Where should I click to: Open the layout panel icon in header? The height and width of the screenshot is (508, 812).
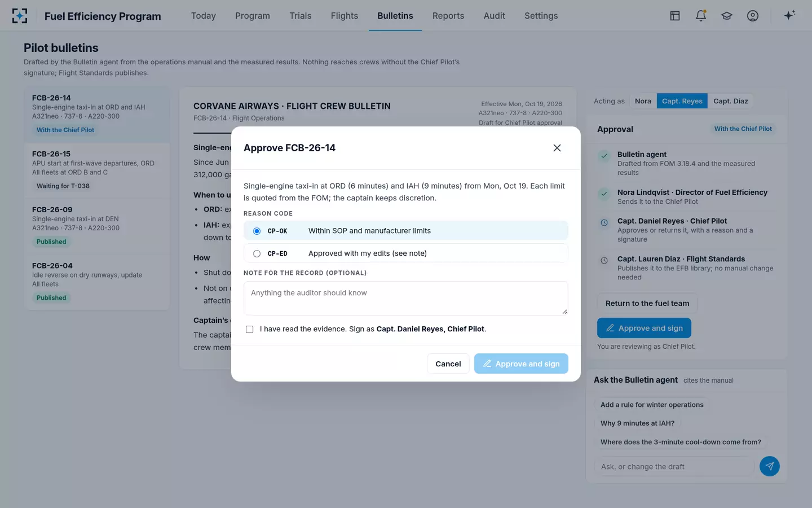(x=675, y=16)
